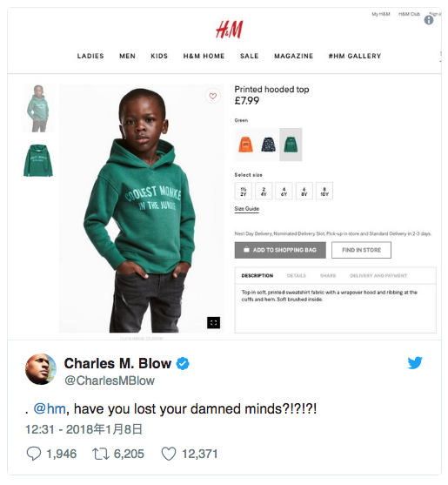Select the orange hoodie color swatch
The image size is (448, 485).
pyautogui.click(x=246, y=145)
